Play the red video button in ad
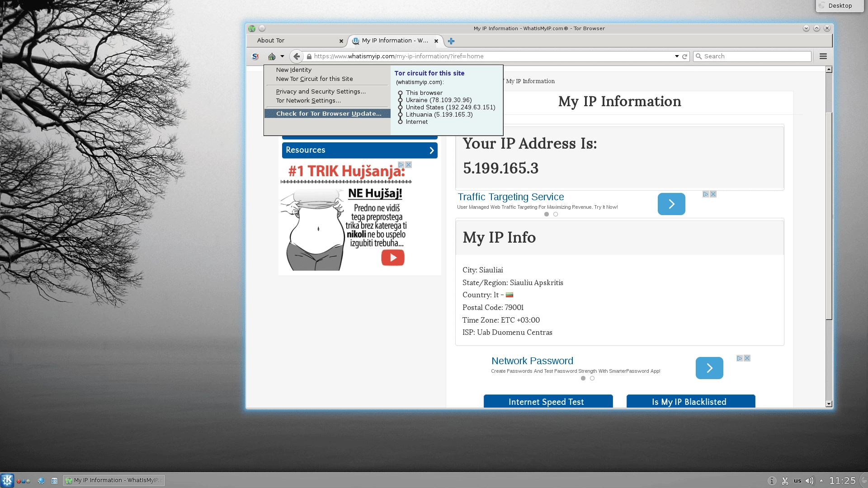The image size is (868, 488). (x=393, y=258)
